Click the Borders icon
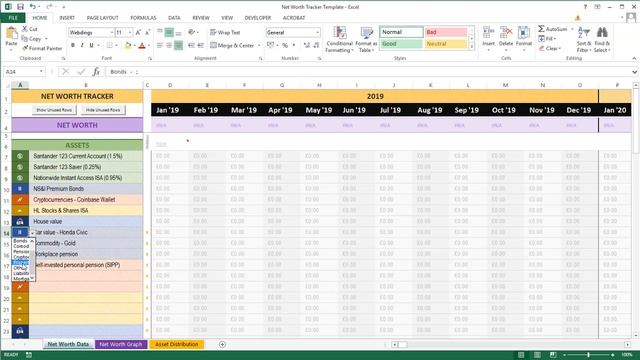Screen dimensions: 640x360 coord(109,45)
